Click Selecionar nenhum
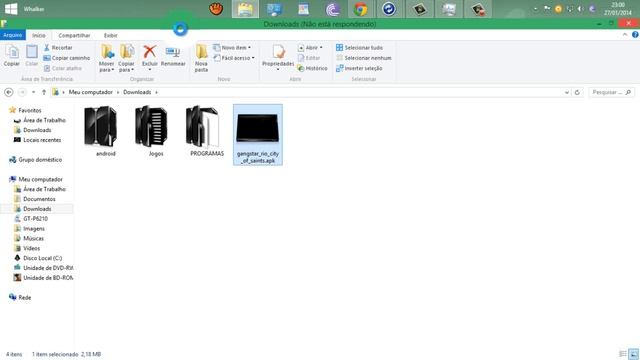 [364, 58]
